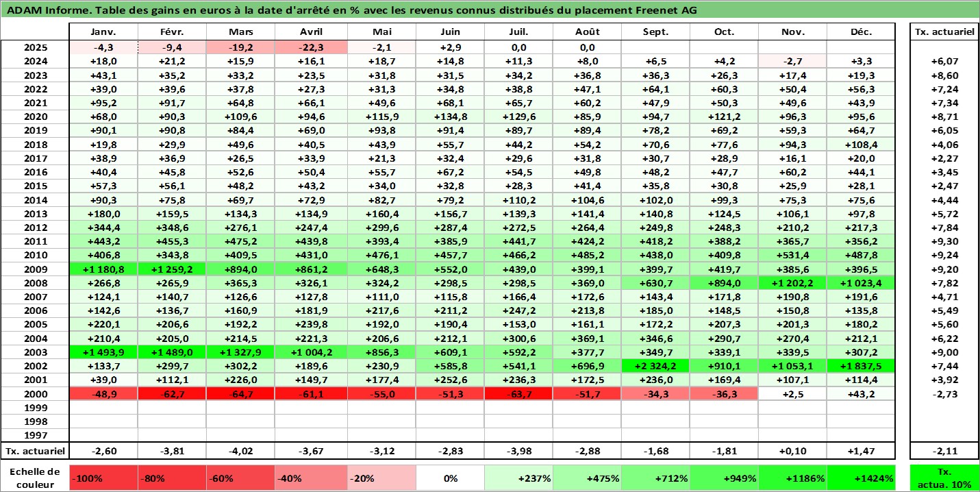The image size is (980, 492).
Task: Select the +1 202,2 cell in Nov. 2008
Action: pyautogui.click(x=792, y=283)
